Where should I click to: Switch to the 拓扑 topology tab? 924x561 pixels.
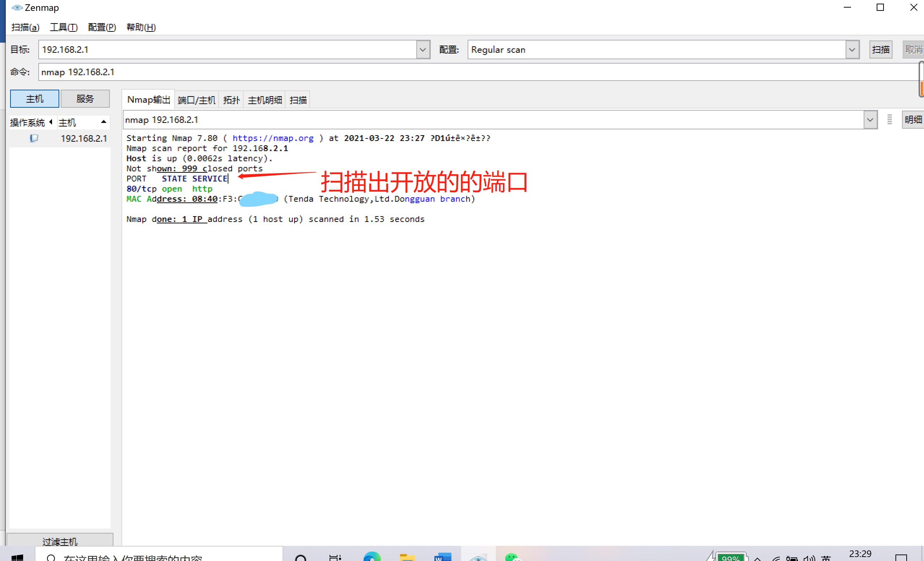pyautogui.click(x=231, y=100)
